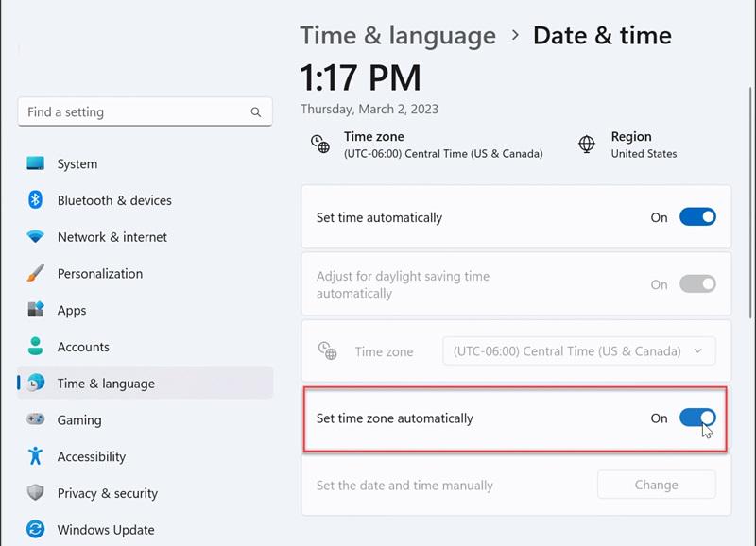
Task: Click the breadcrumb chevron before Date & time
Action: [515, 35]
